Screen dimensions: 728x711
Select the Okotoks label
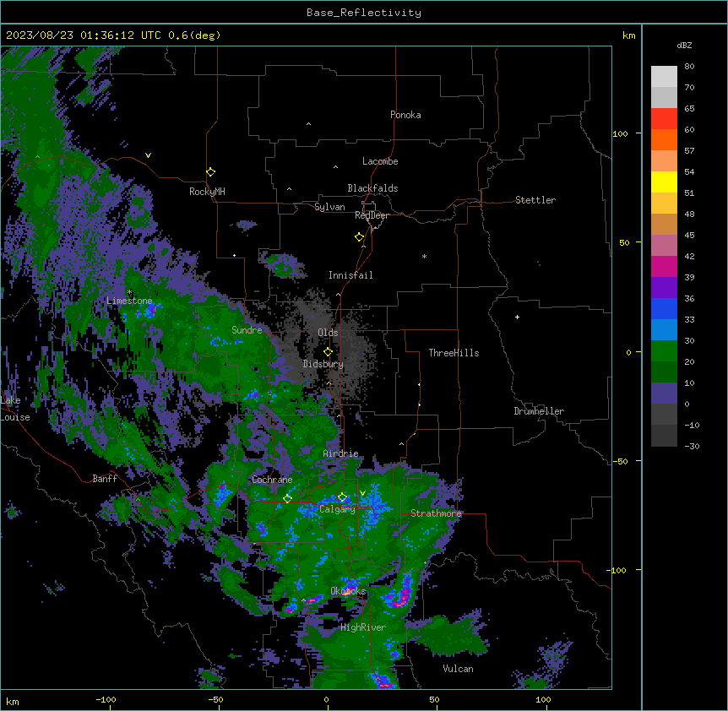point(348,591)
